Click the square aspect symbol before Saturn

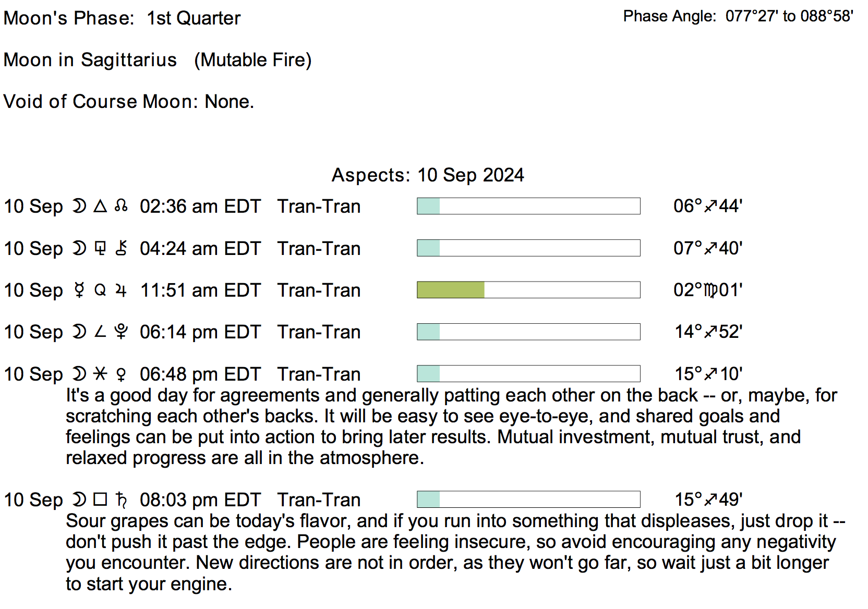pyautogui.click(x=100, y=500)
